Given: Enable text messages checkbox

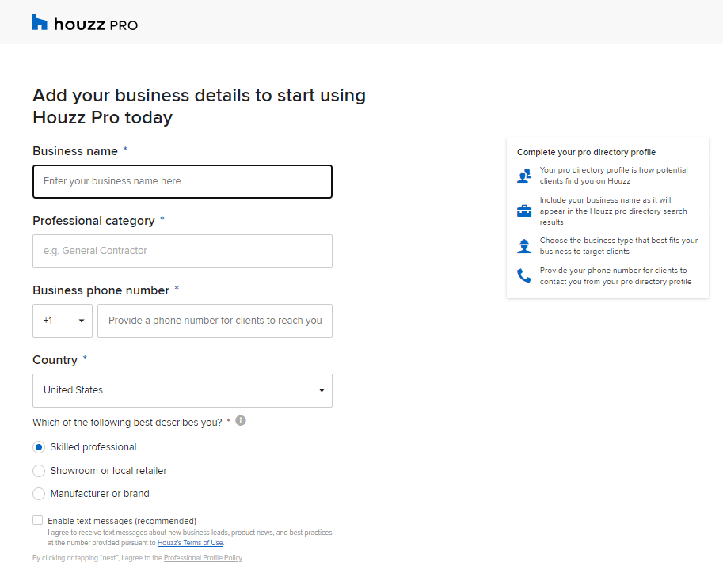Looking at the screenshot, I should [x=38, y=520].
